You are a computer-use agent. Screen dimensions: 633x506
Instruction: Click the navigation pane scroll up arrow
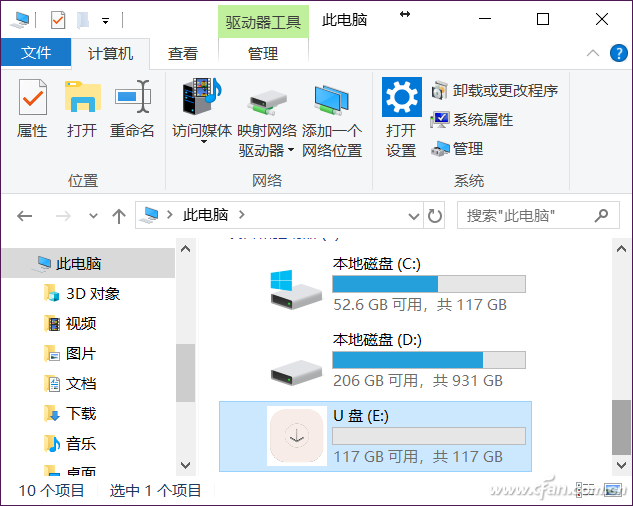point(186,249)
